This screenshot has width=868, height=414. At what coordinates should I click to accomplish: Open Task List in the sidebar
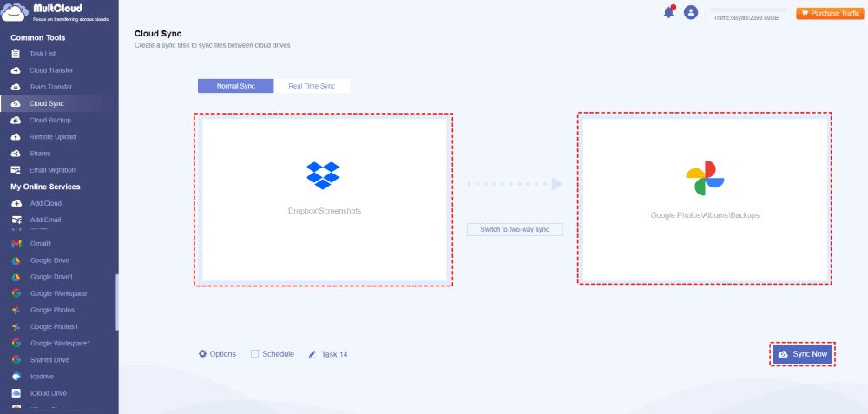click(x=43, y=54)
